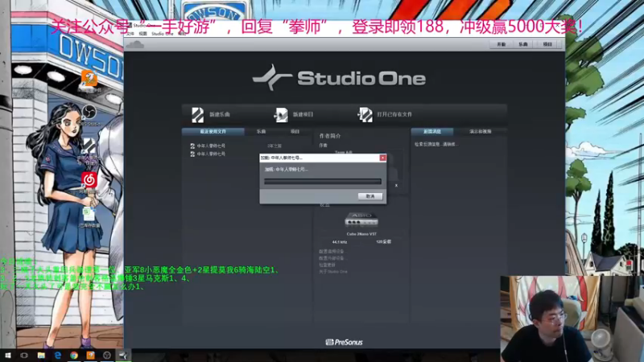This screenshot has height=362, width=644.
Task: Select the first 中年人拳师七号 recent file
Action: 211,146
